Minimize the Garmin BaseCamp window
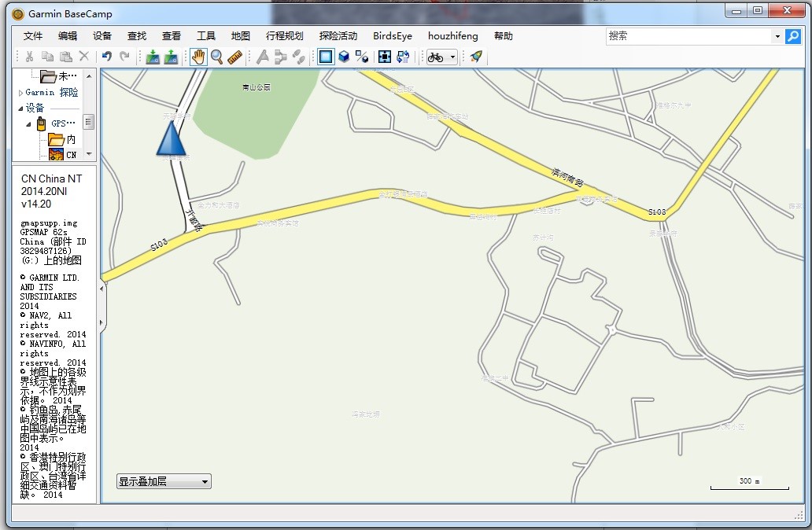Viewport: 812px width, 530px height. coord(736,10)
